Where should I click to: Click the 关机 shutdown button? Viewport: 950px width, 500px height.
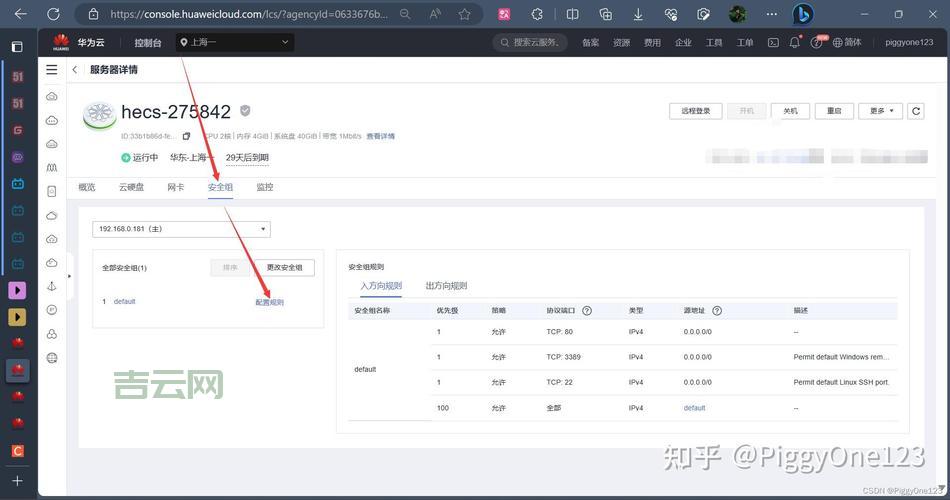pyautogui.click(x=790, y=111)
